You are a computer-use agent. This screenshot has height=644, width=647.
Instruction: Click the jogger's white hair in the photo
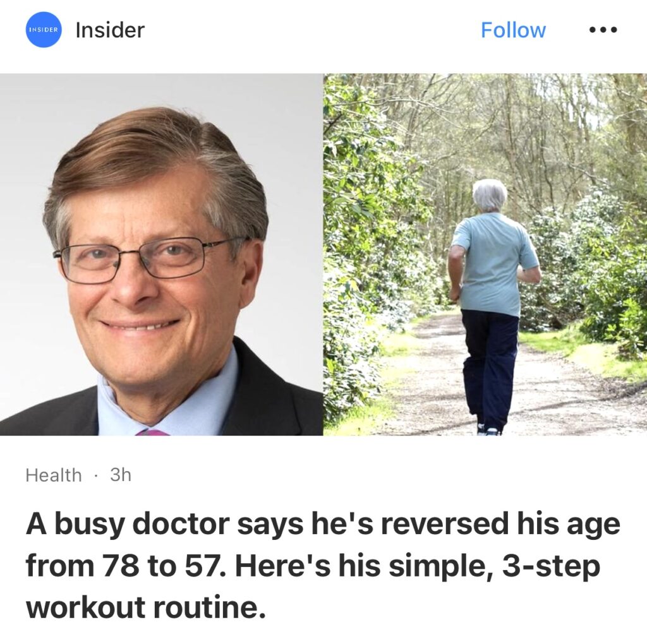click(490, 194)
